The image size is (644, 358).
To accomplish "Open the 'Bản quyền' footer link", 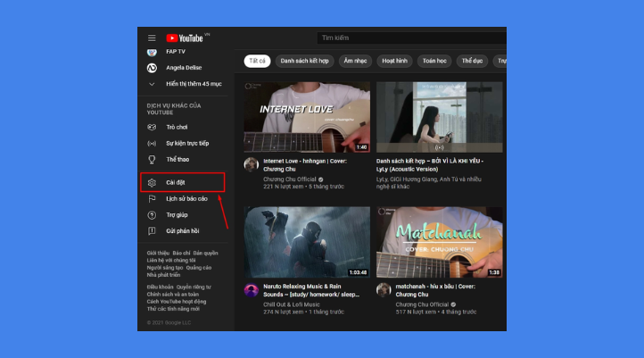I will click(206, 254).
